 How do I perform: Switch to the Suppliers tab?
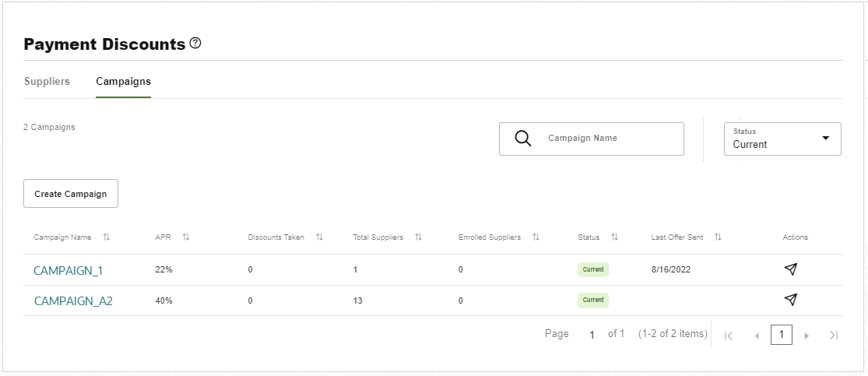coord(47,81)
